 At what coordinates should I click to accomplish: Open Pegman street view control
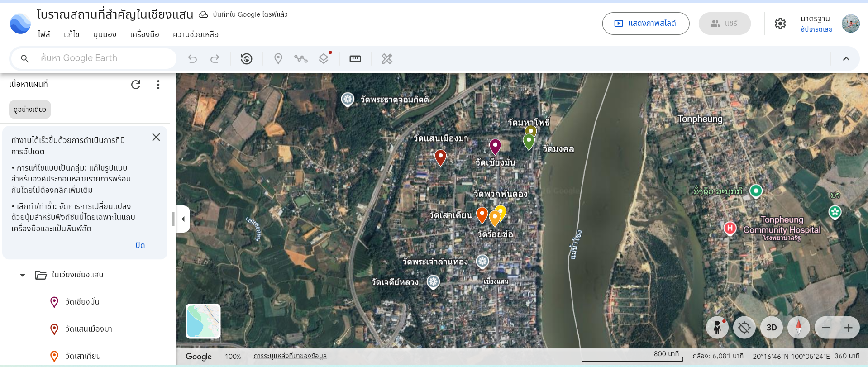point(717,328)
